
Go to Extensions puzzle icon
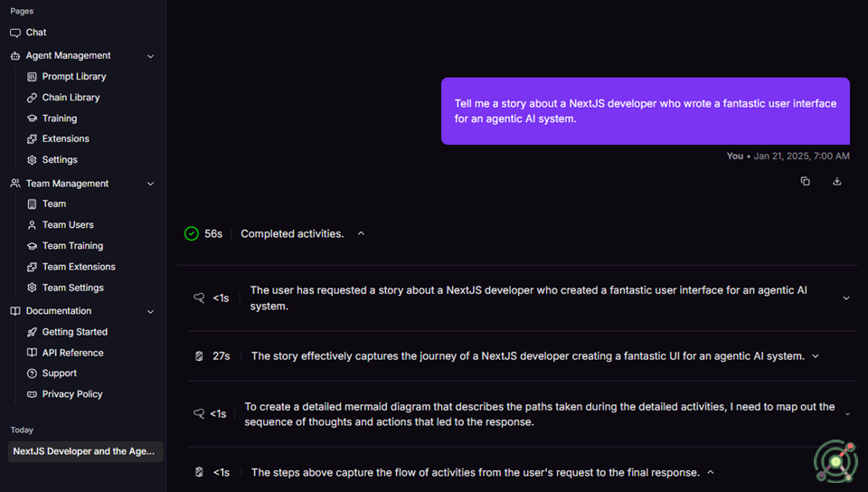click(33, 139)
